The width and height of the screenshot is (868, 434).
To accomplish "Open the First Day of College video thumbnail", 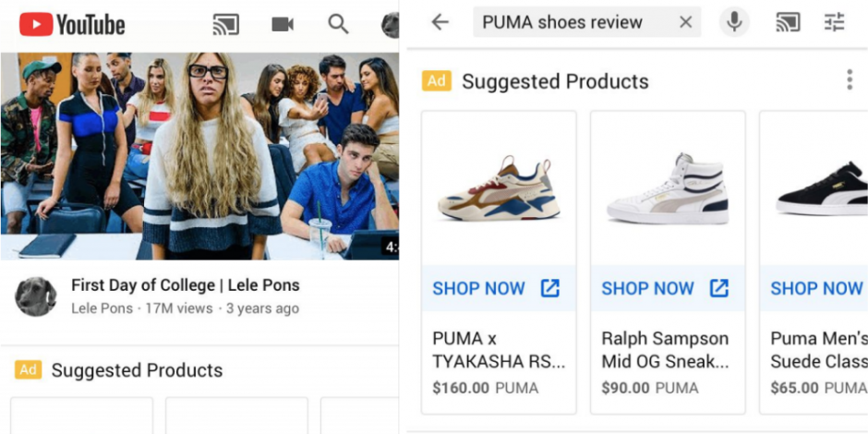I will coord(199,156).
